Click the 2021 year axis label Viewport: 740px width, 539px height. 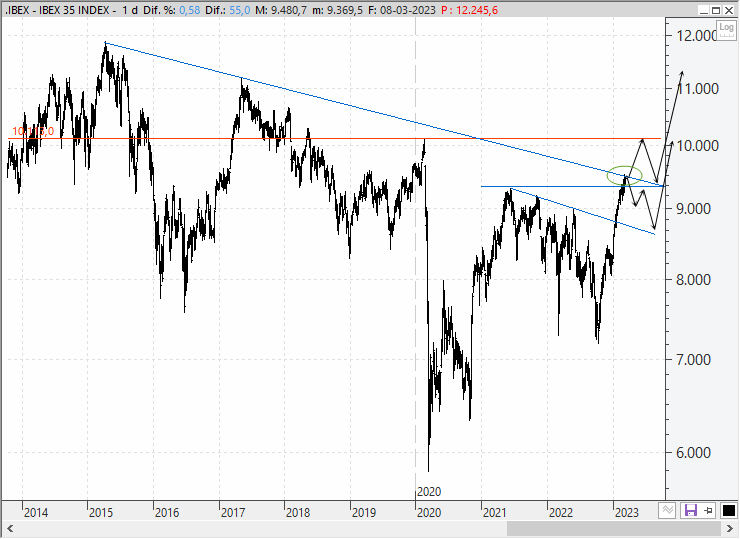point(495,513)
